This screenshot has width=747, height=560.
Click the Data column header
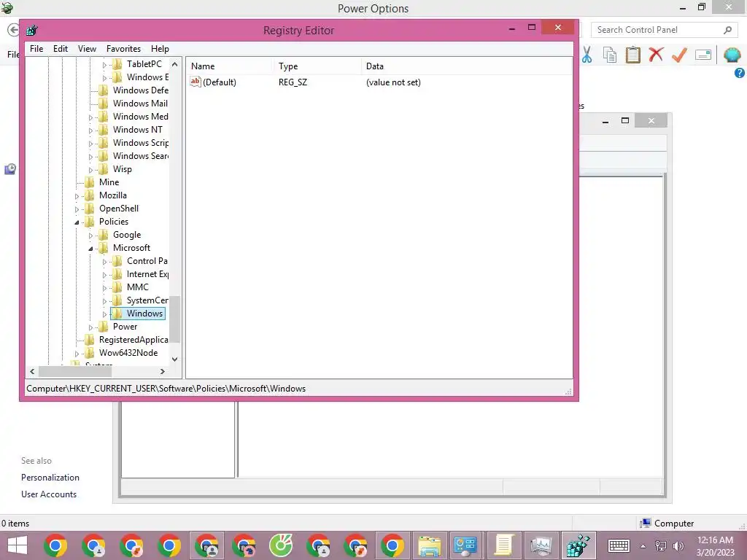[x=467, y=66]
